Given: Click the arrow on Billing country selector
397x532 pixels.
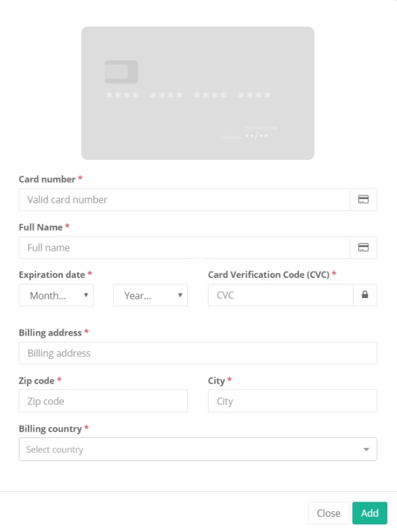Looking at the screenshot, I should [x=366, y=449].
